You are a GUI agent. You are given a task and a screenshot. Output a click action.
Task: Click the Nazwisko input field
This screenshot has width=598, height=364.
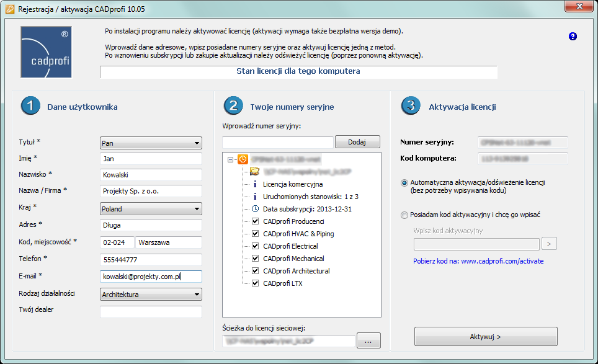pyautogui.click(x=151, y=175)
